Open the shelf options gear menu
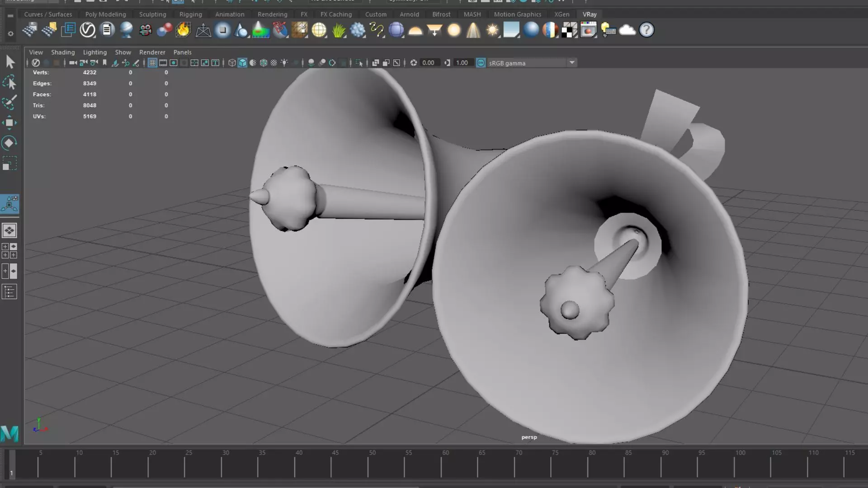This screenshot has height=488, width=868. point(10,33)
